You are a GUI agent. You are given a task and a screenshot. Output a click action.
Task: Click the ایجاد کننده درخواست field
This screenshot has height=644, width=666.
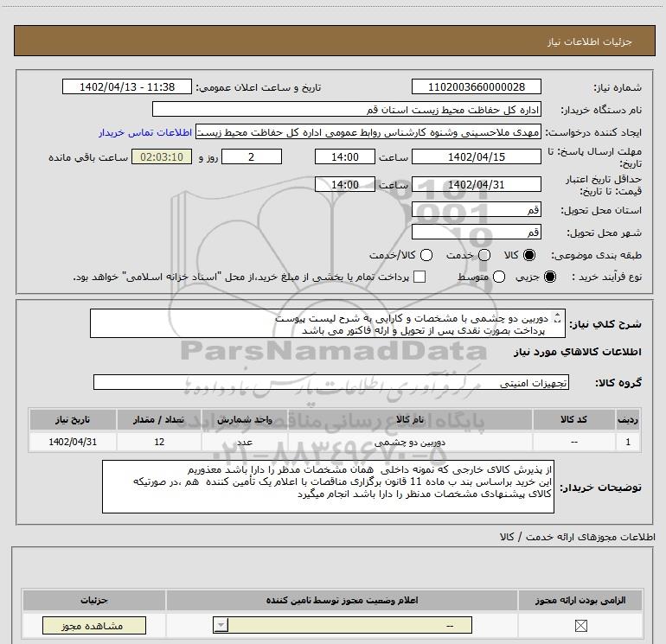pos(368,132)
